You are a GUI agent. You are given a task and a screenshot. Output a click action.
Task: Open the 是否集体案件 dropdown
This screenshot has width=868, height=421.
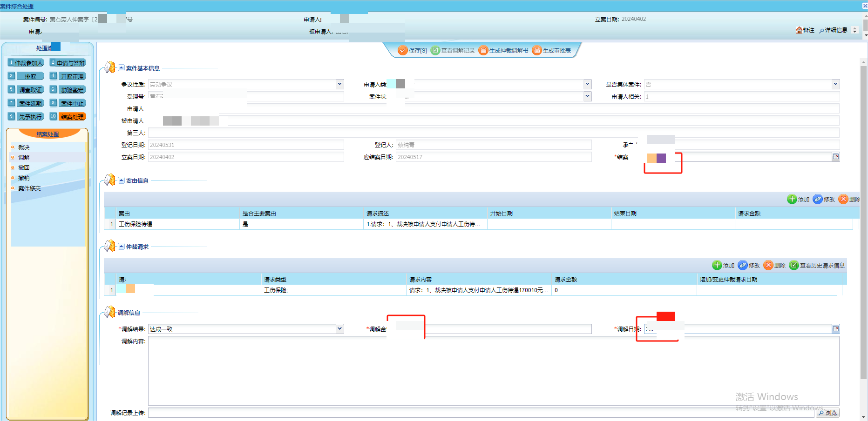[x=835, y=84]
